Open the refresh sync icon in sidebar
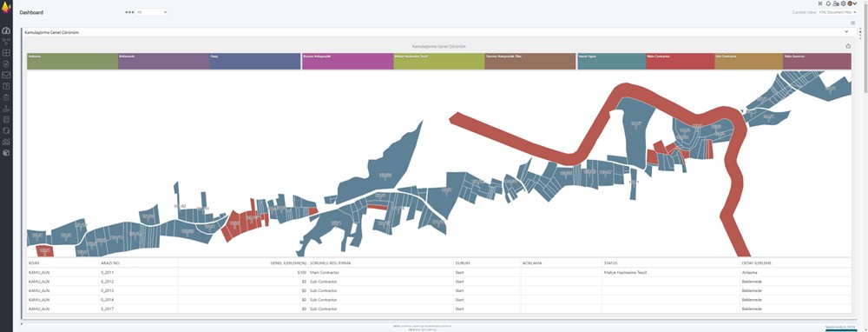The width and height of the screenshot is (868, 332). point(6,130)
